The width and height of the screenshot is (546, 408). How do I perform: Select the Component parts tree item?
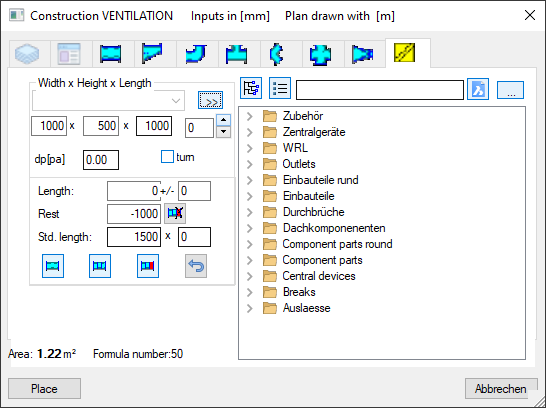(x=322, y=260)
